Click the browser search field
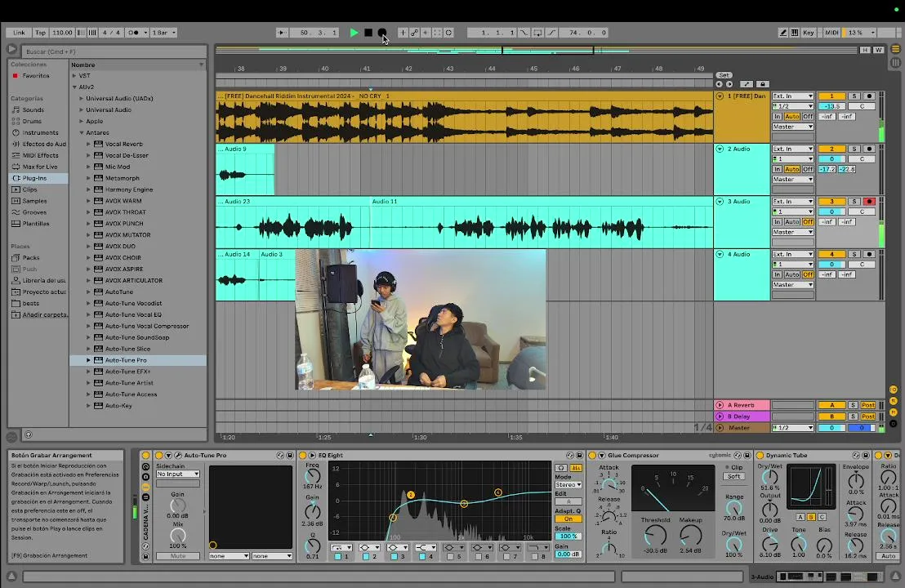 pos(114,51)
